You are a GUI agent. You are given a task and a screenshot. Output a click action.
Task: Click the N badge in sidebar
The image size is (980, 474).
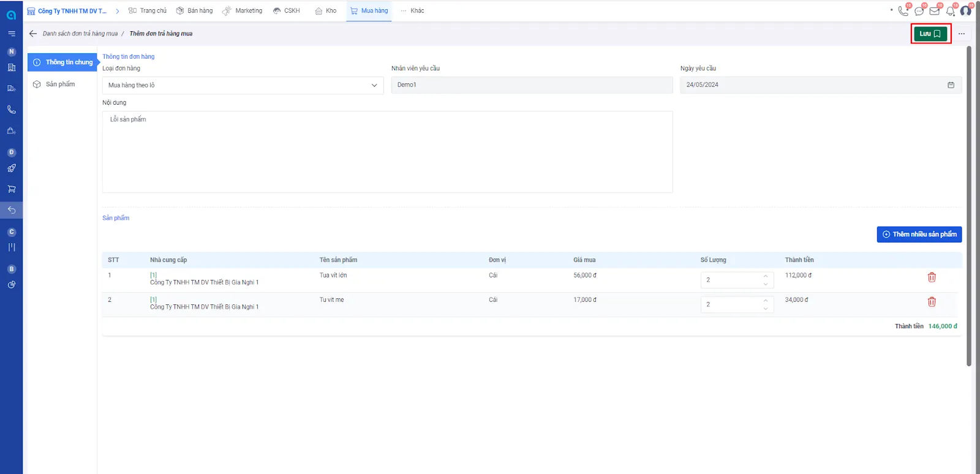pyautogui.click(x=11, y=52)
